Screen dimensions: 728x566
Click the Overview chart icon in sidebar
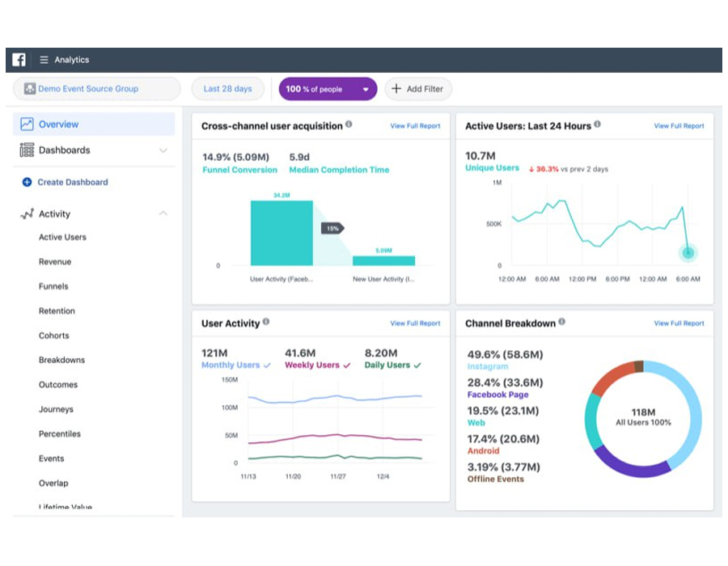[x=27, y=125]
